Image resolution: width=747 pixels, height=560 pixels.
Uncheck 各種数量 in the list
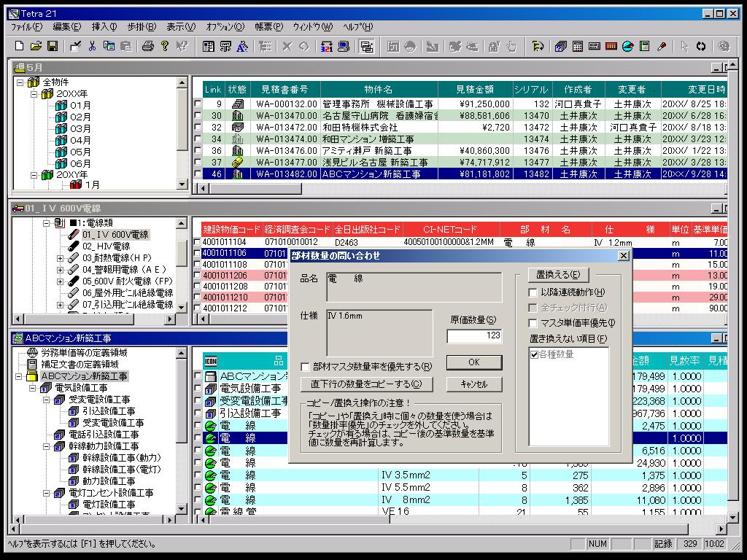tap(535, 354)
